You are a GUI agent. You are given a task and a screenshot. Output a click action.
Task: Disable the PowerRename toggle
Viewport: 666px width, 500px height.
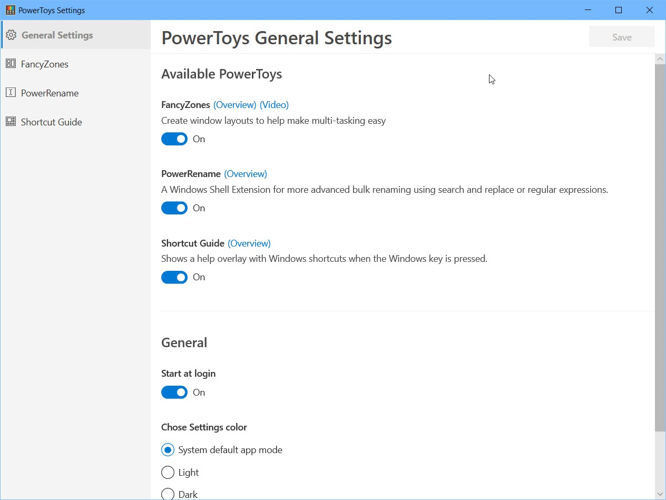click(x=174, y=208)
